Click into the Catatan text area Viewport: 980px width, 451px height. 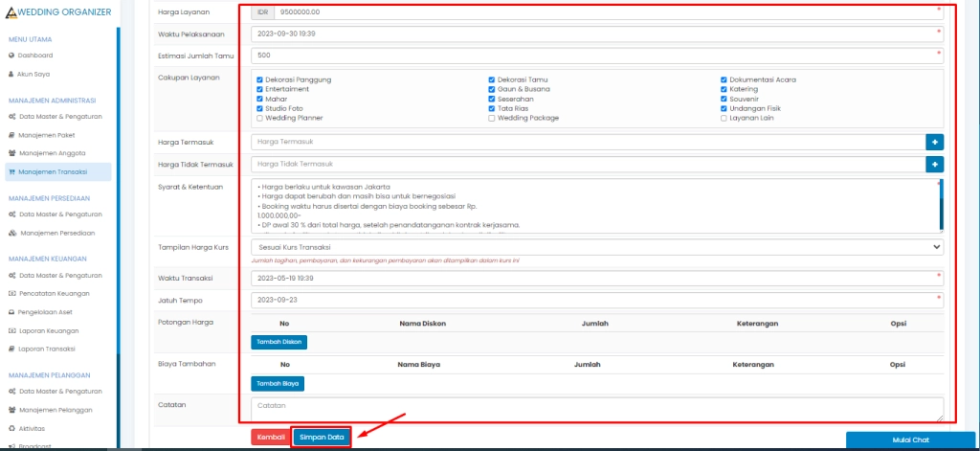[x=593, y=409]
